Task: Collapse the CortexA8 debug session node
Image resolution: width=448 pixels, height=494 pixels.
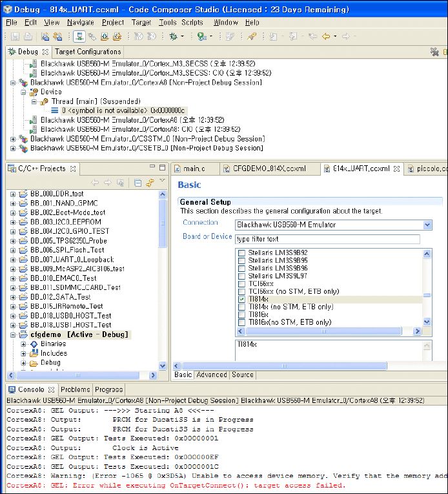Action: tap(13, 83)
